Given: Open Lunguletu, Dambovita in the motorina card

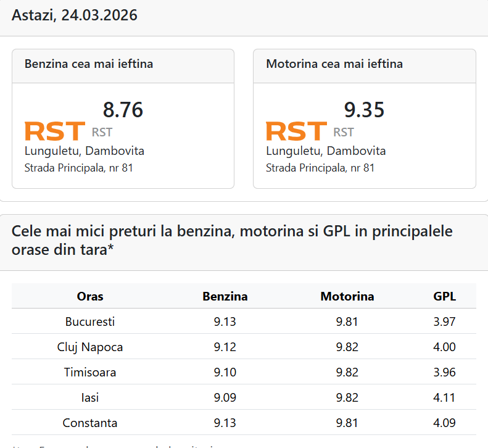Looking at the screenshot, I should [326, 151].
